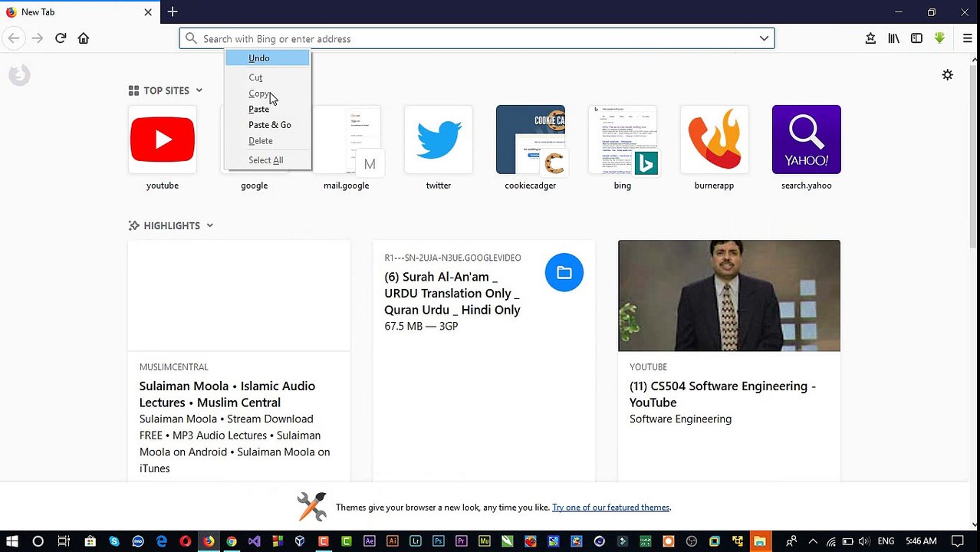Screen dimensions: 980x552
Task: Open the Library menu icon
Action: point(893,38)
